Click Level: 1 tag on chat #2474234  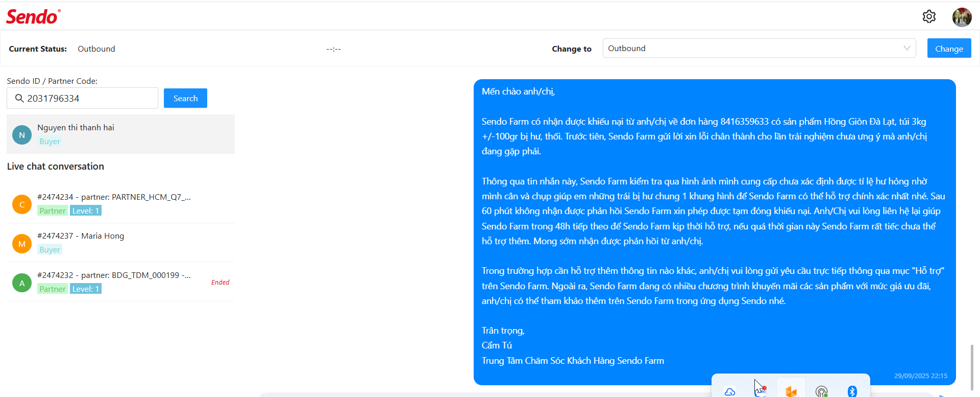click(x=86, y=211)
